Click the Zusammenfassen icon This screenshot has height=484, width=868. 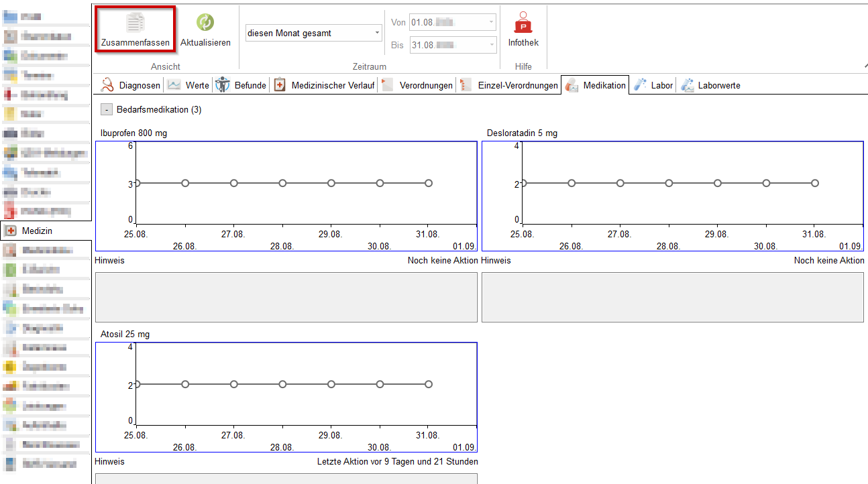coord(135,23)
